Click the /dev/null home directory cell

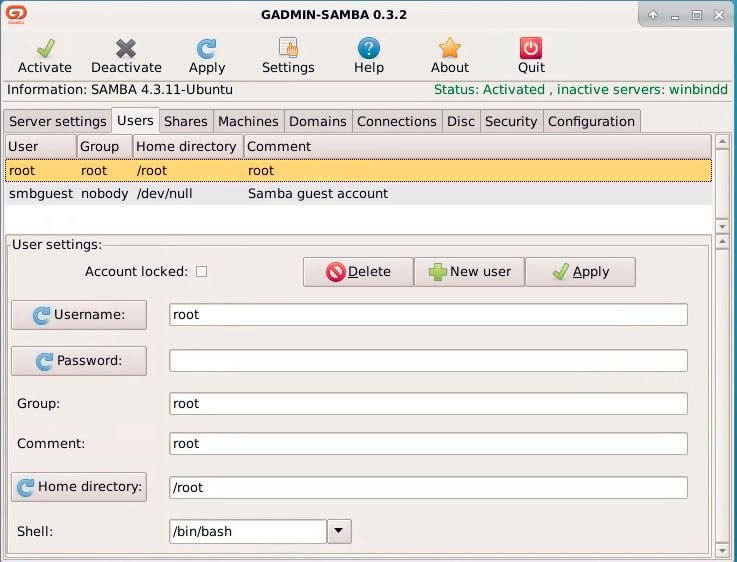pyautogui.click(x=165, y=194)
